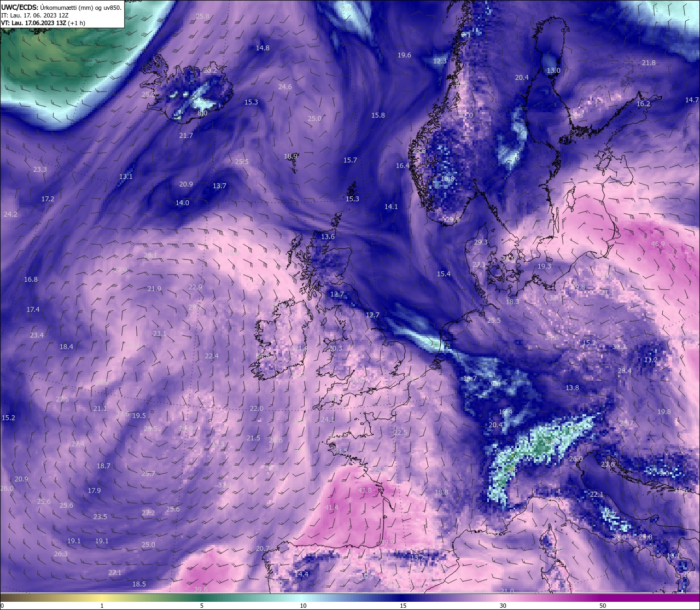Screen dimensions: 700x610
Task: Select the map value '13.8'
Action: (x=572, y=388)
